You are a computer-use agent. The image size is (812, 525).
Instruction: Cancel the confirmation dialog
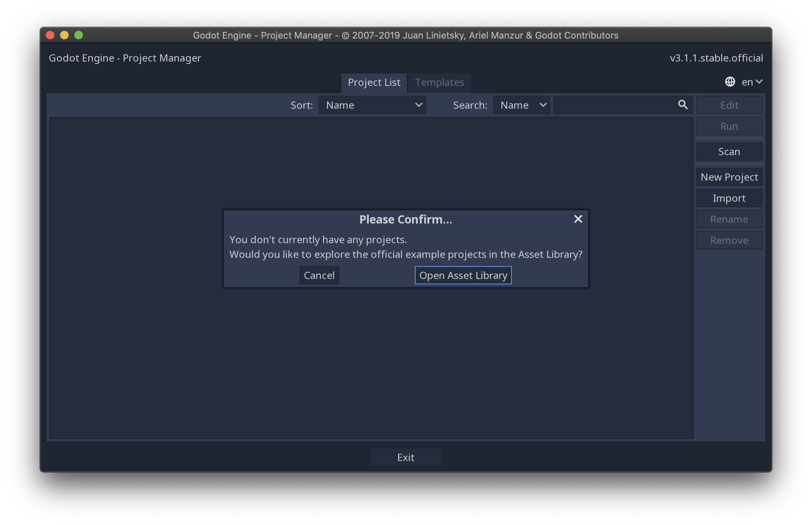[319, 275]
